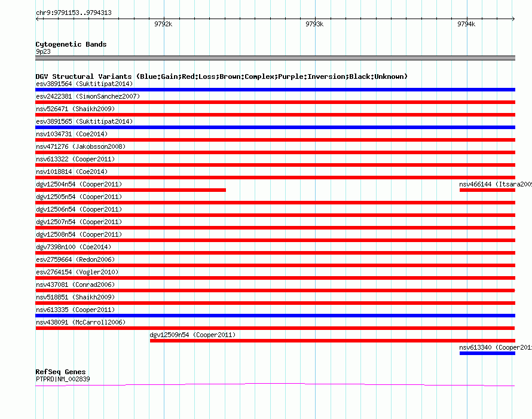Screen dimensions: 532x419
Task: Open variant esv3891564 (Suktitipat2014) label
Action: 84,84
